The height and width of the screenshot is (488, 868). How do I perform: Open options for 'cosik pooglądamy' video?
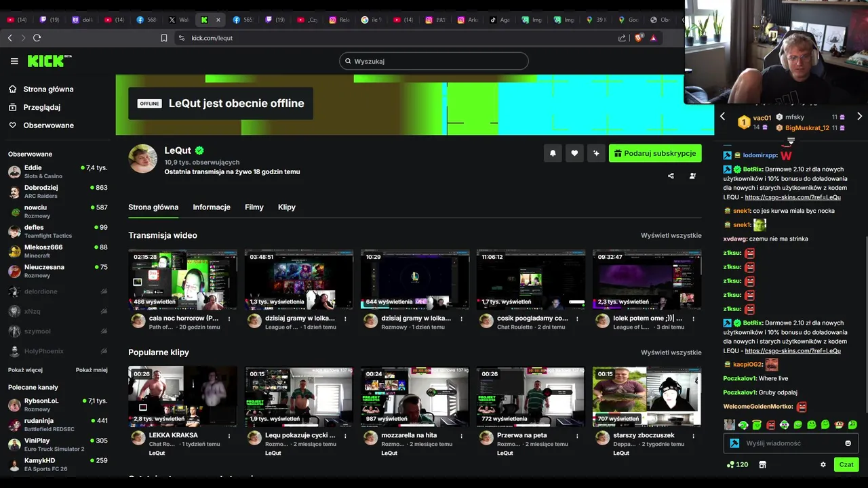(577, 319)
